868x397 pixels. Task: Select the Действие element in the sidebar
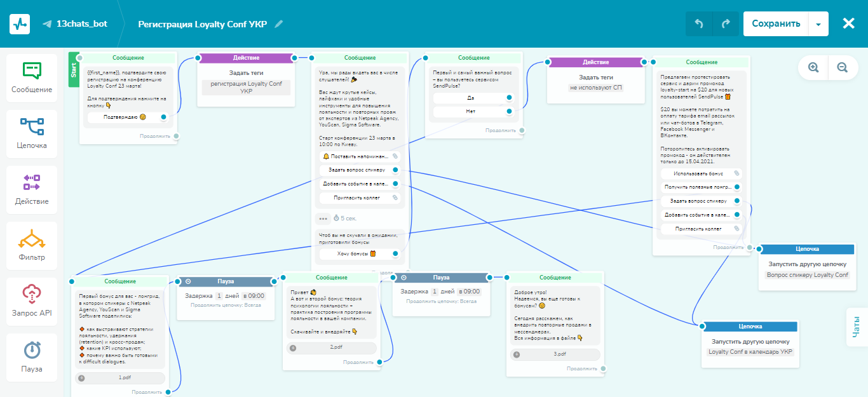pyautogui.click(x=32, y=189)
